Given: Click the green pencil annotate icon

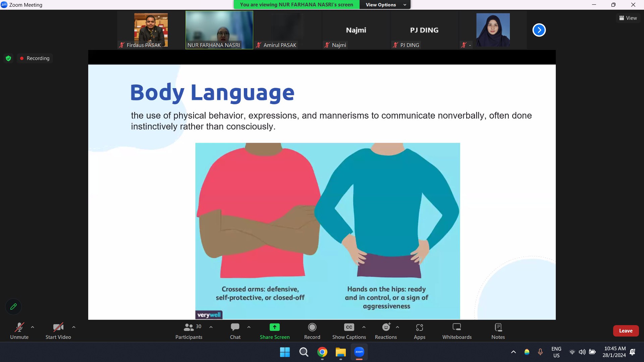Looking at the screenshot, I should click(13, 306).
